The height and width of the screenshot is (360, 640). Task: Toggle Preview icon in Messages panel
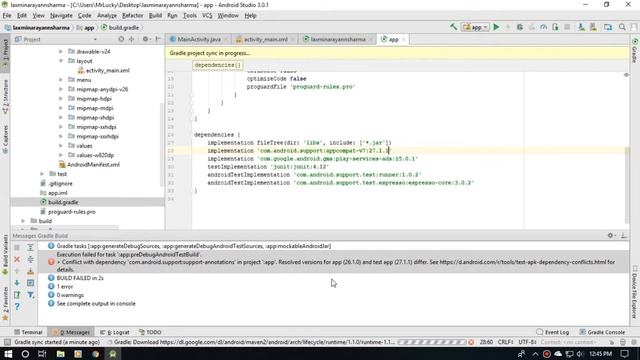(31, 282)
